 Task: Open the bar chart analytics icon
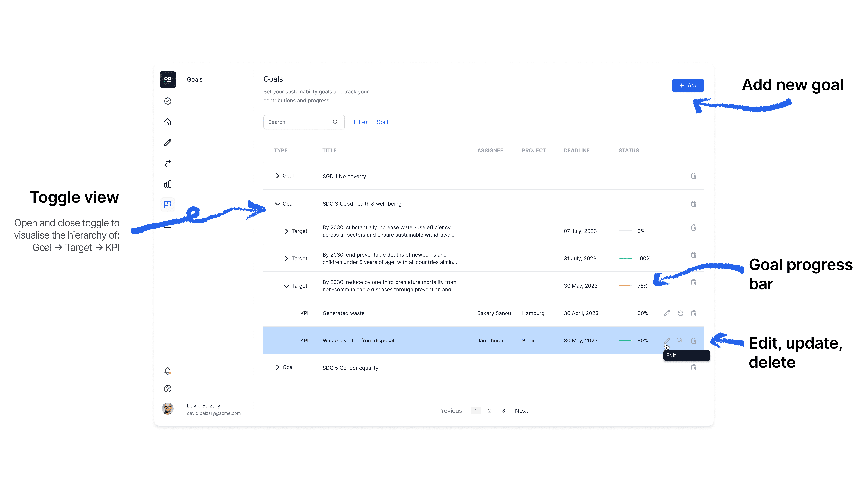167,184
